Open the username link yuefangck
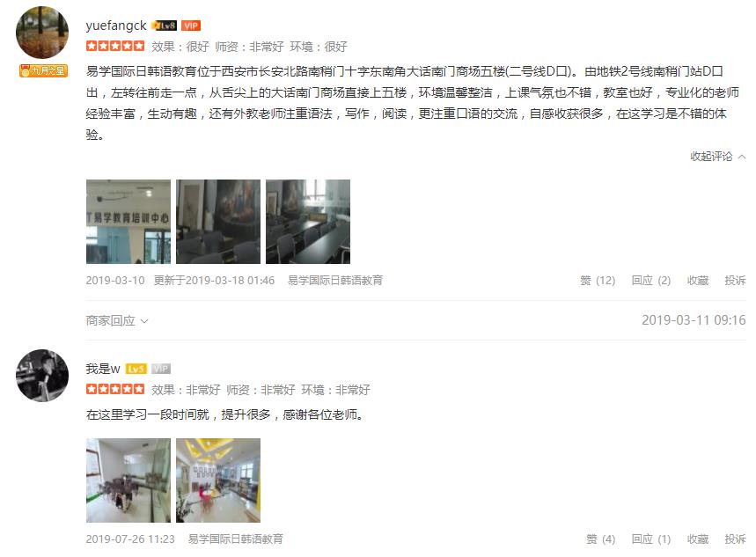Viewport: 756px width, 557px height. tap(116, 26)
